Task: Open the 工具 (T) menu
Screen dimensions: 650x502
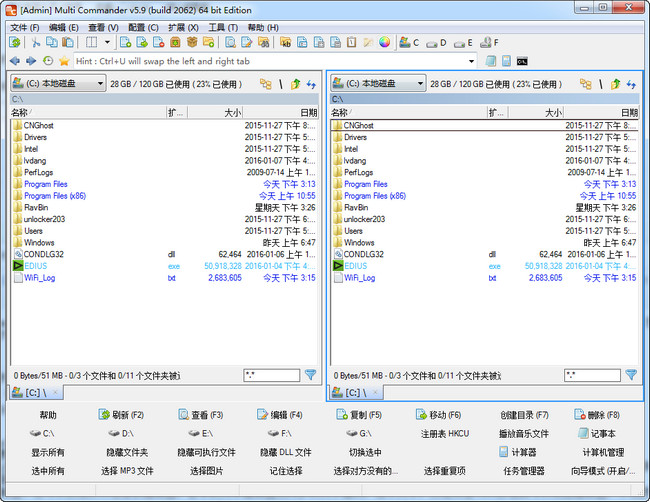Action: tap(223, 28)
